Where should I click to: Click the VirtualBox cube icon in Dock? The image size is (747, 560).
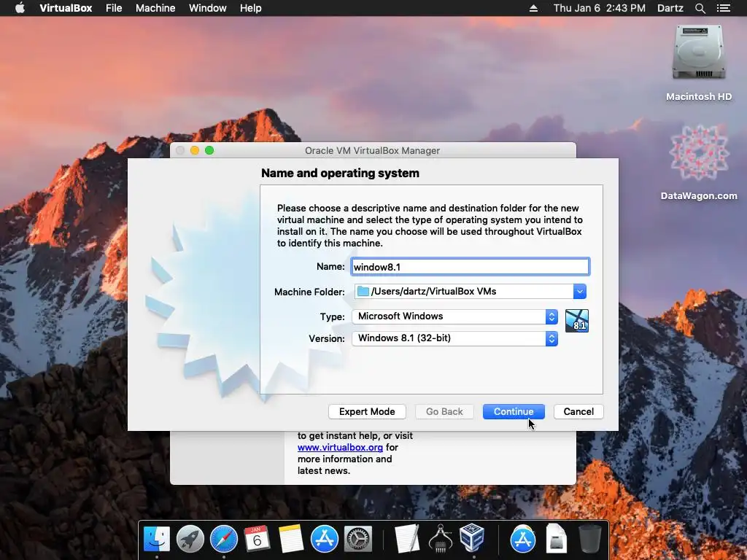(473, 537)
